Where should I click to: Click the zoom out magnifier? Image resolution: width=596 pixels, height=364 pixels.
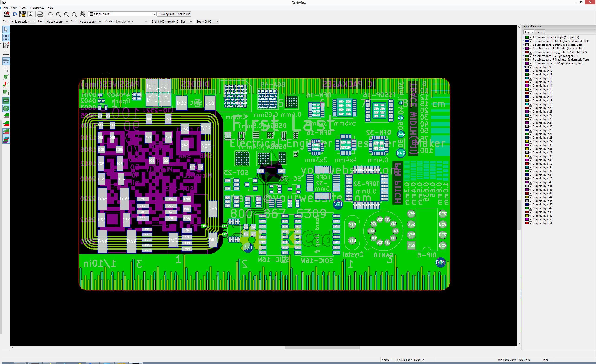pyautogui.click(x=67, y=14)
